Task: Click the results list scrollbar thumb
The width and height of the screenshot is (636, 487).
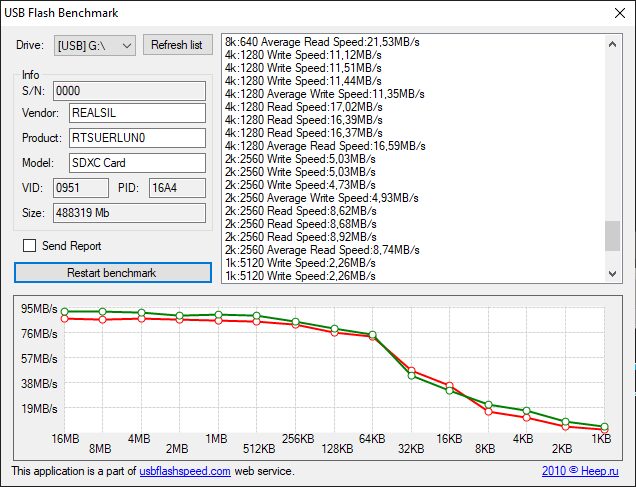Action: click(x=612, y=236)
